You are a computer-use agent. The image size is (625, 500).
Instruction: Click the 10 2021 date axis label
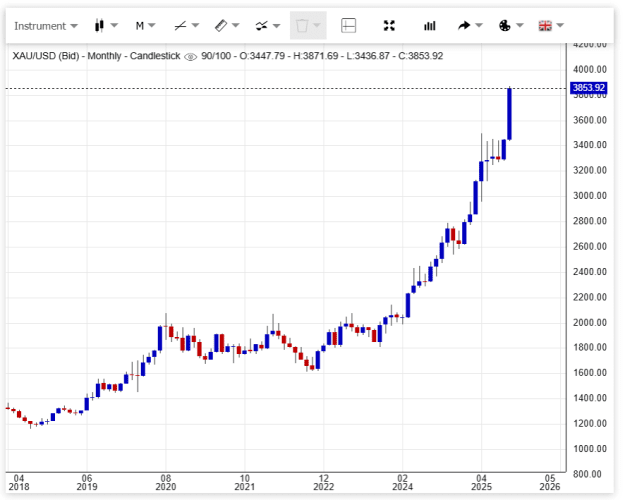point(244,482)
